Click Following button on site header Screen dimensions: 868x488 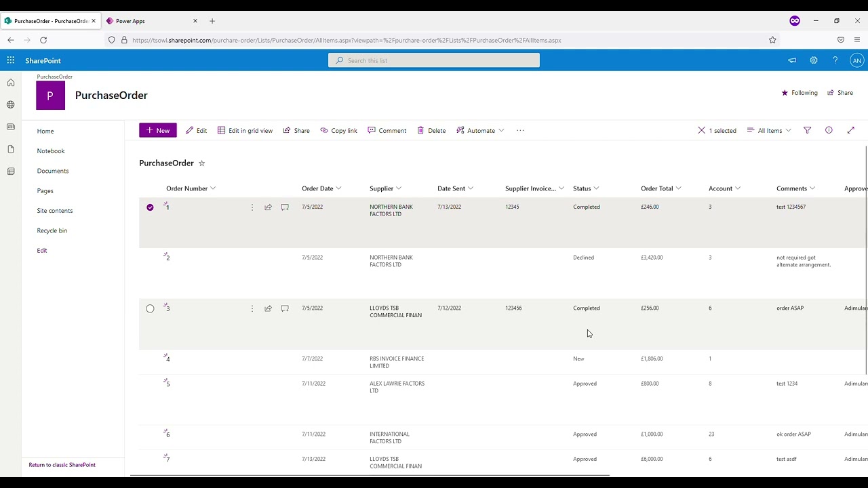[x=800, y=93]
